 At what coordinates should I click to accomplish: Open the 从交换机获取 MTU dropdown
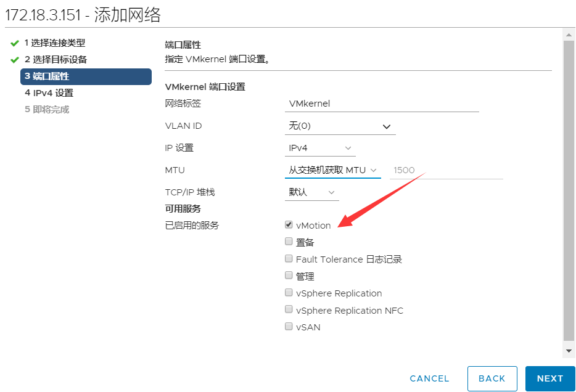333,170
